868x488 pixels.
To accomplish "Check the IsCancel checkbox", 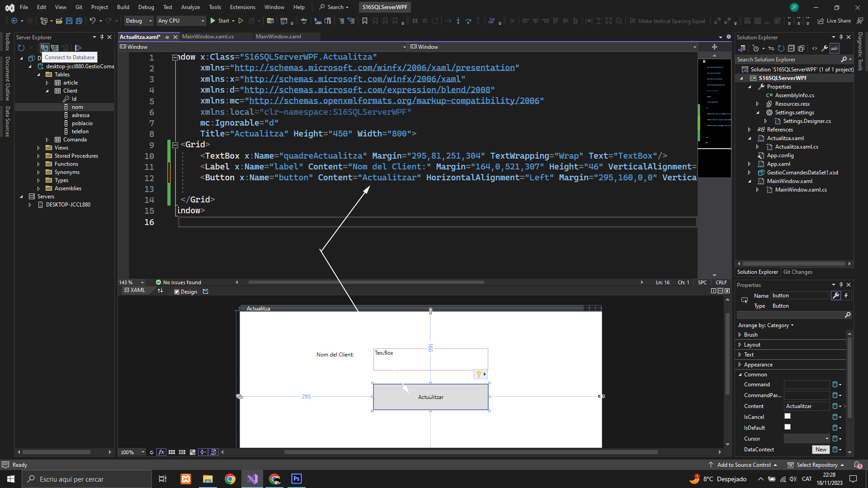I will pos(788,416).
